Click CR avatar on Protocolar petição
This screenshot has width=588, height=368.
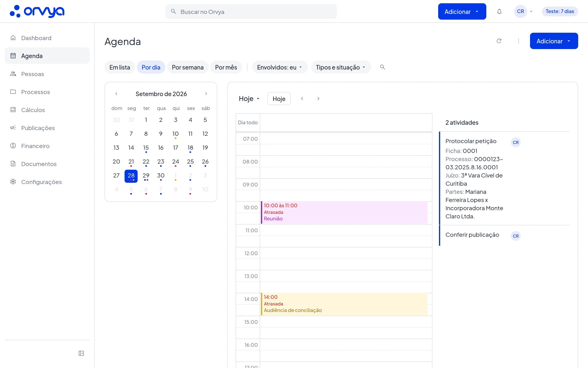coord(516,142)
